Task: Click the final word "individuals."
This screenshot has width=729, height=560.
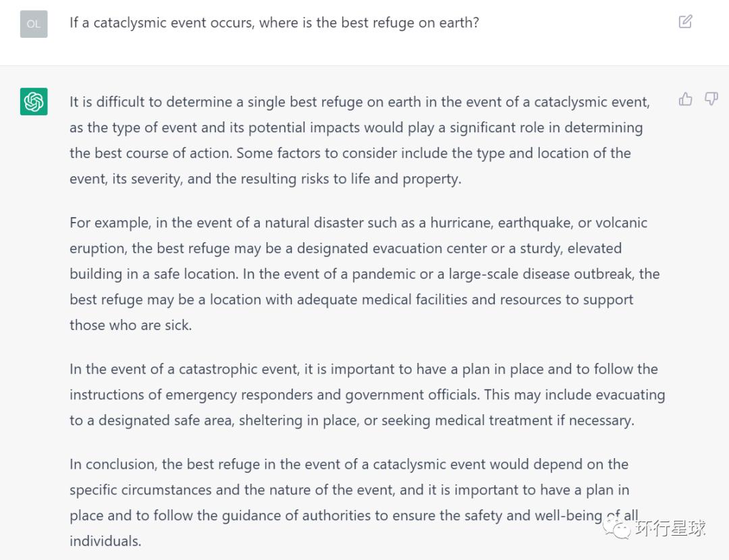Action: (x=105, y=541)
